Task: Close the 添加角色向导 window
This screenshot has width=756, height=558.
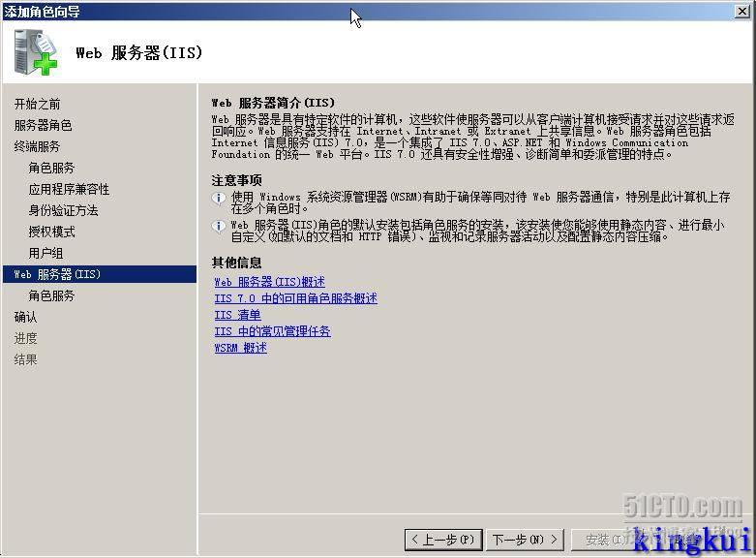Action: [742, 11]
